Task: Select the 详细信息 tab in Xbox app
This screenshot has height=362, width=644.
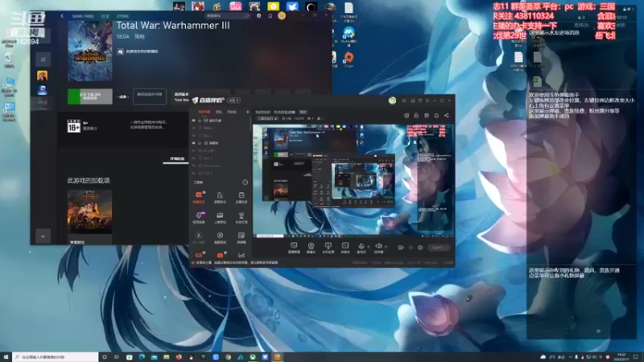Action: 177,158
